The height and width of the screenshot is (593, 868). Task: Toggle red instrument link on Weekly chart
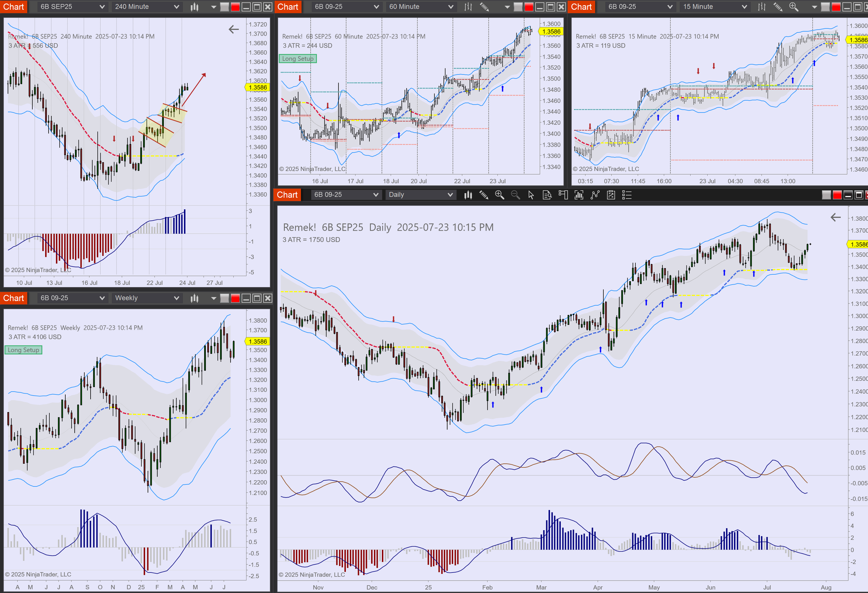(235, 298)
